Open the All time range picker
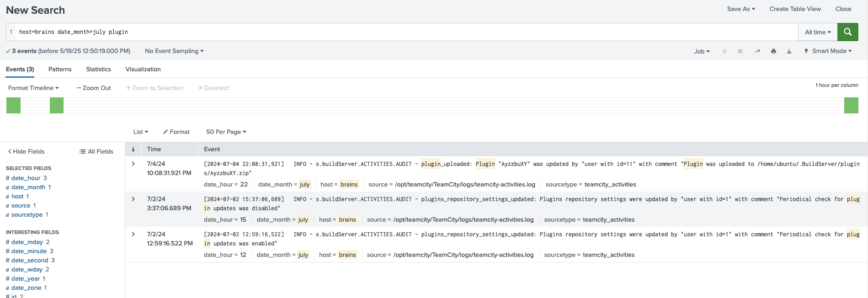 (x=818, y=32)
